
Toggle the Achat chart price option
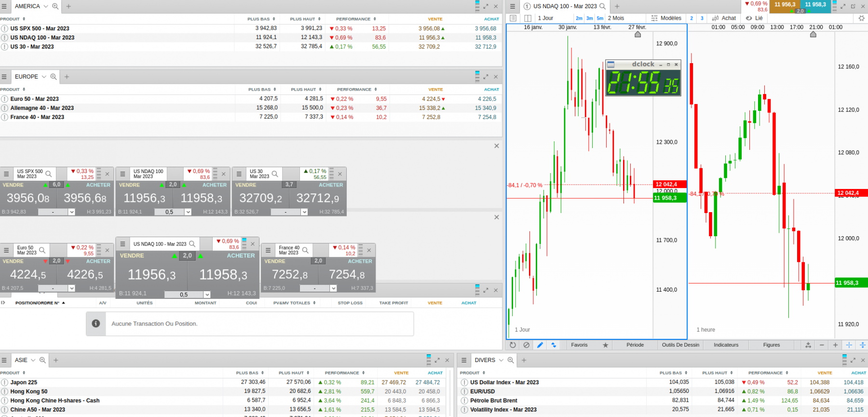coord(724,18)
